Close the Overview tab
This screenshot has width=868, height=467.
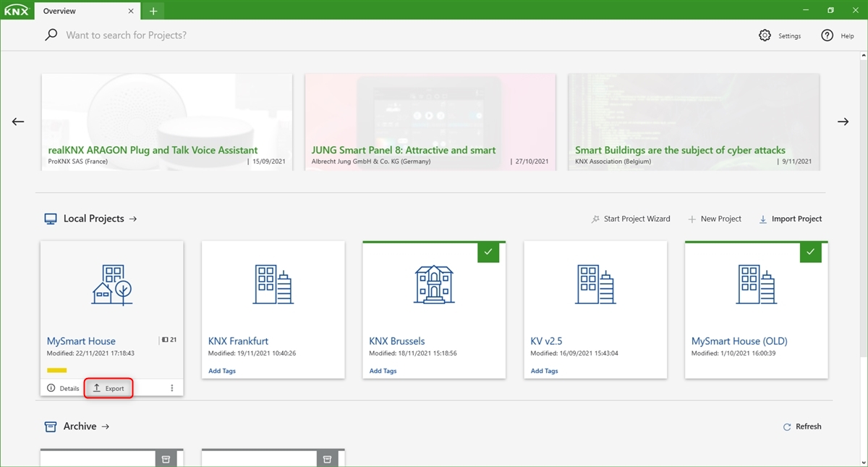131,12
